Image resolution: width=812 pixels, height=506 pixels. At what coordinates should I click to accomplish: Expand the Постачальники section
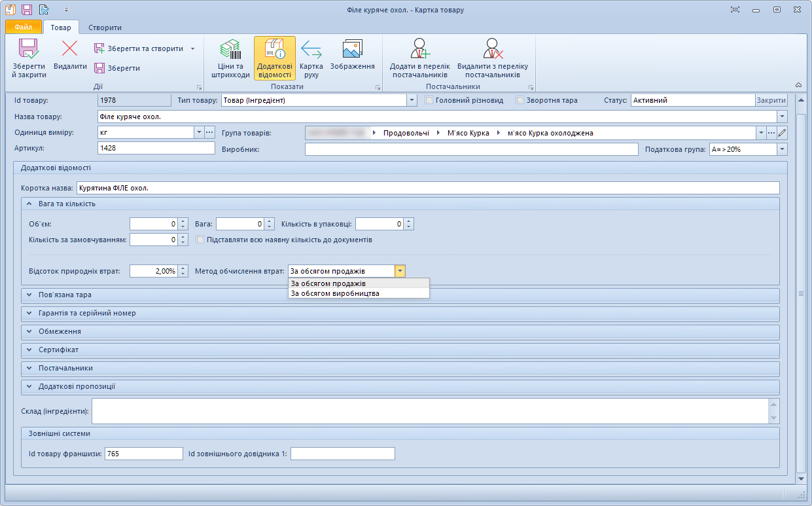pyautogui.click(x=29, y=368)
